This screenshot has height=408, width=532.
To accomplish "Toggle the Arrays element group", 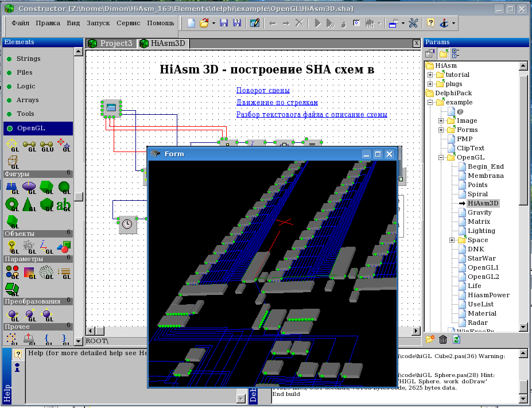I will (x=28, y=100).
